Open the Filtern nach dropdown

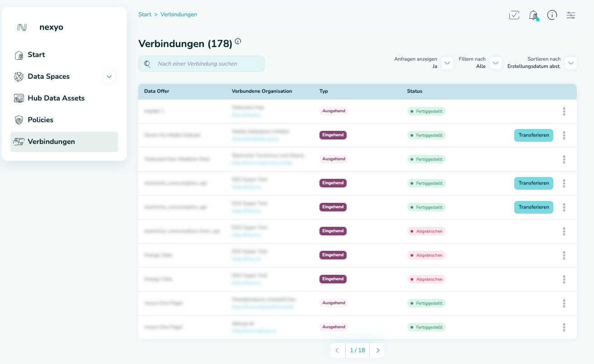[x=495, y=63]
